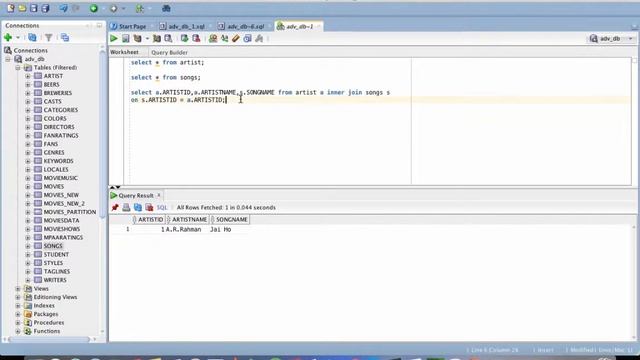Switch to the Query Builder tab
640x360 pixels.
pyautogui.click(x=169, y=52)
